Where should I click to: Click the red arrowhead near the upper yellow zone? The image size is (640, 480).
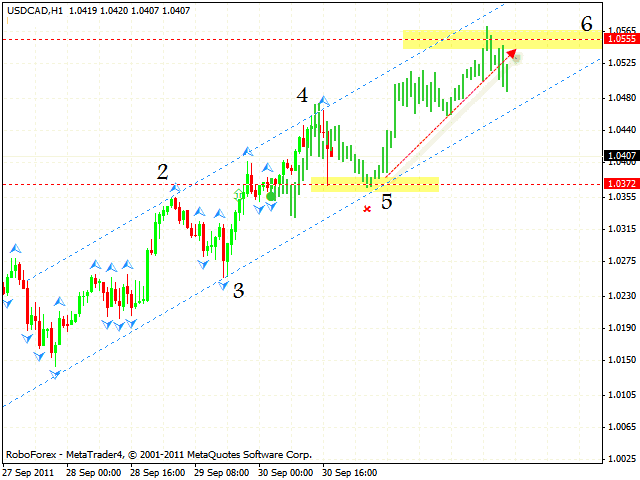point(511,54)
